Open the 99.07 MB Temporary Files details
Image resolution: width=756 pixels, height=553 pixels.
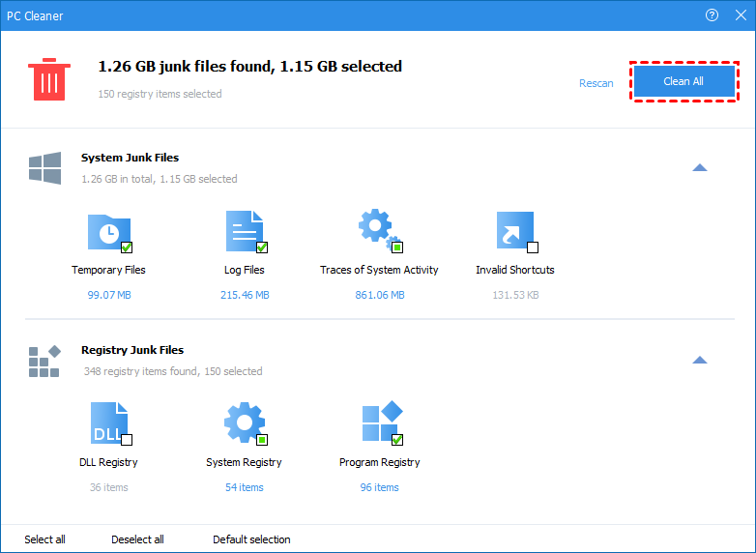coord(109,295)
